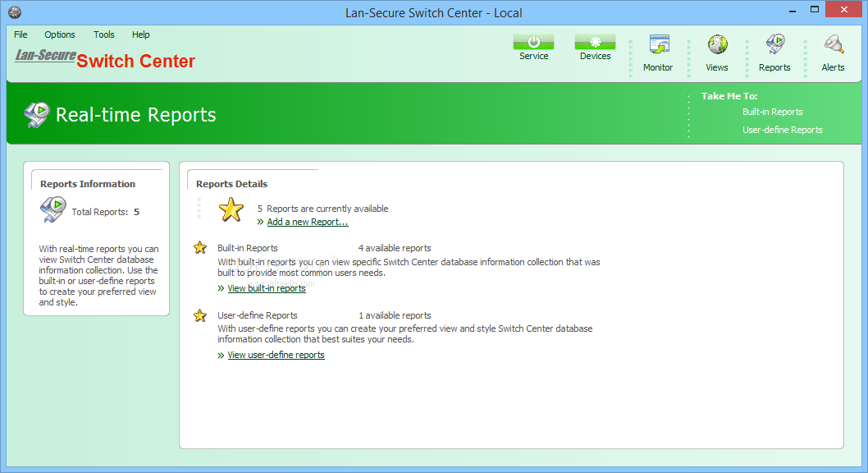Open the Help menu
Viewport: 868px width, 473px height.
click(140, 34)
